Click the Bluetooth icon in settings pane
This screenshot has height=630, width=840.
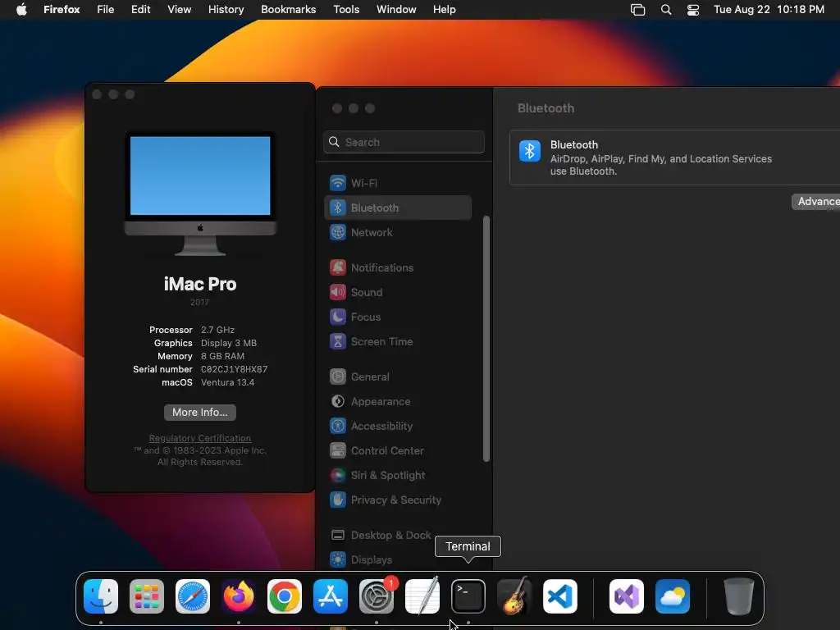click(x=530, y=151)
